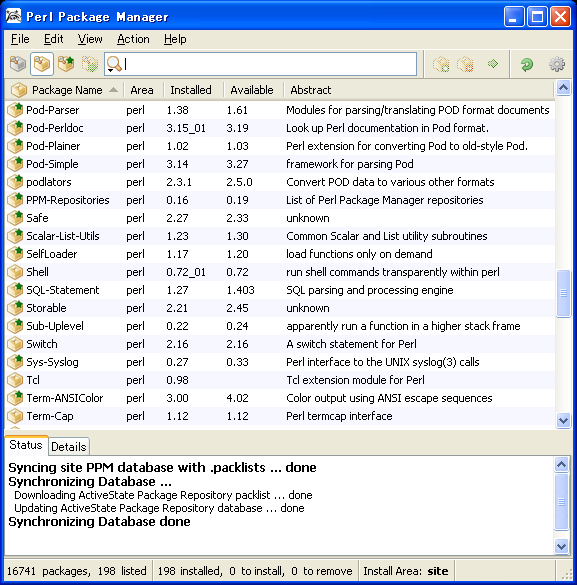Image resolution: width=577 pixels, height=585 pixels.
Task: Click the Term-ANSIColor package icon
Action: point(15,398)
